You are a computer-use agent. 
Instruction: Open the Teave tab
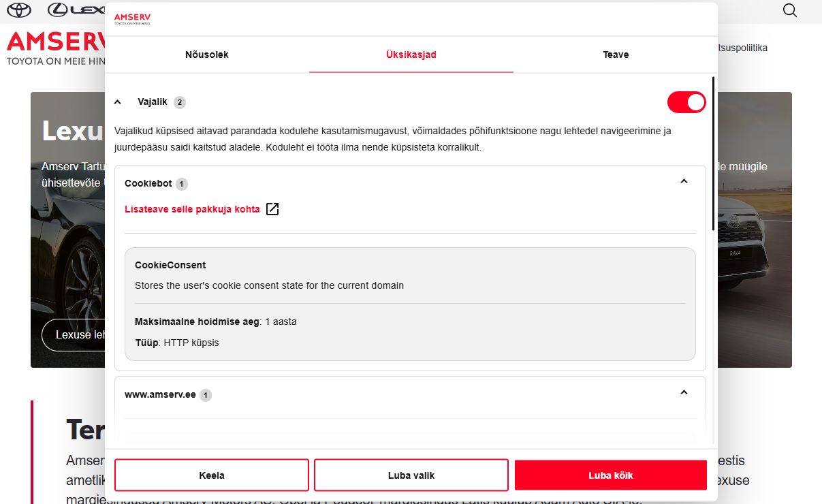[616, 54]
